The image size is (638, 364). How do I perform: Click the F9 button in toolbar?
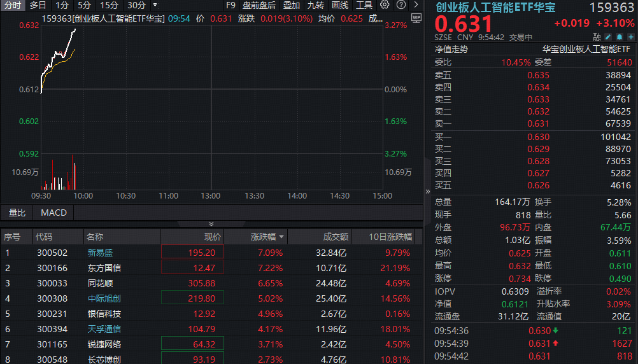pyautogui.click(x=230, y=5)
